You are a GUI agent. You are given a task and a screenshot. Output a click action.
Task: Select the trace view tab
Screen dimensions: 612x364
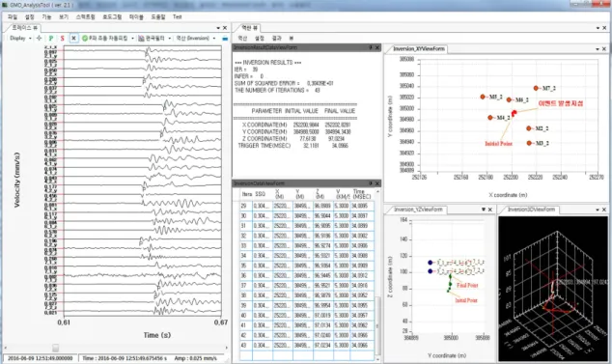coord(24,28)
